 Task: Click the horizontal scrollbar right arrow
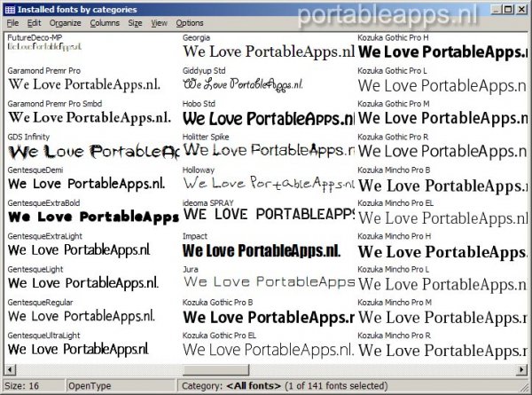coord(521,369)
